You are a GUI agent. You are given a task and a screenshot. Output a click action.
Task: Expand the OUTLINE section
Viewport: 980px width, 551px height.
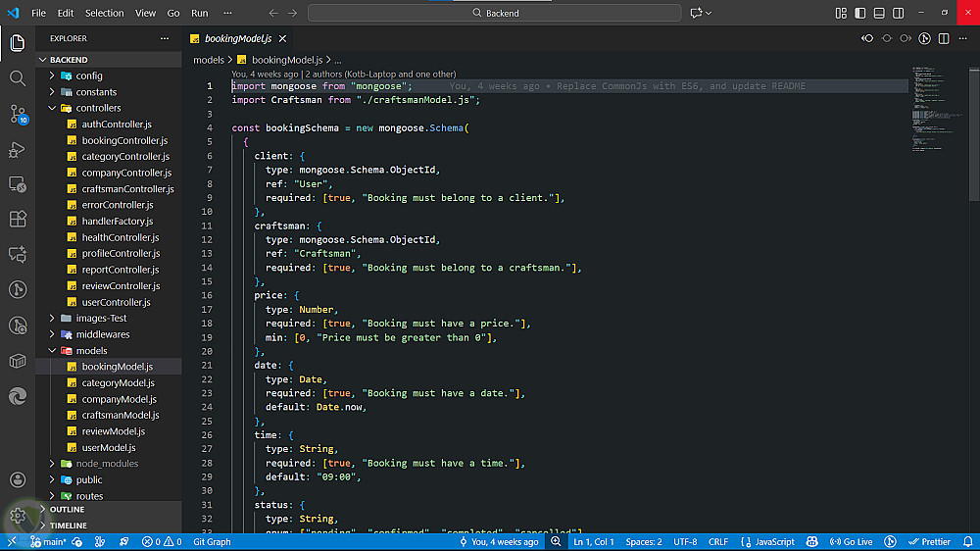point(68,510)
